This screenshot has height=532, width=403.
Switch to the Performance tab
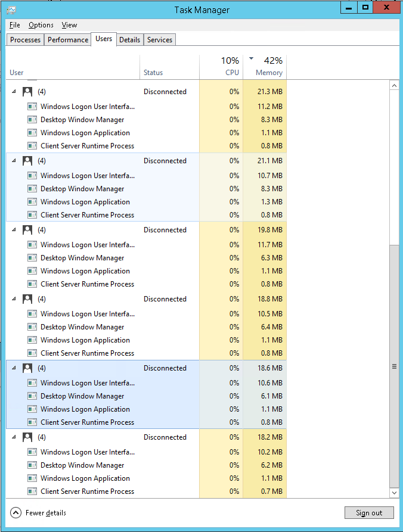click(68, 40)
